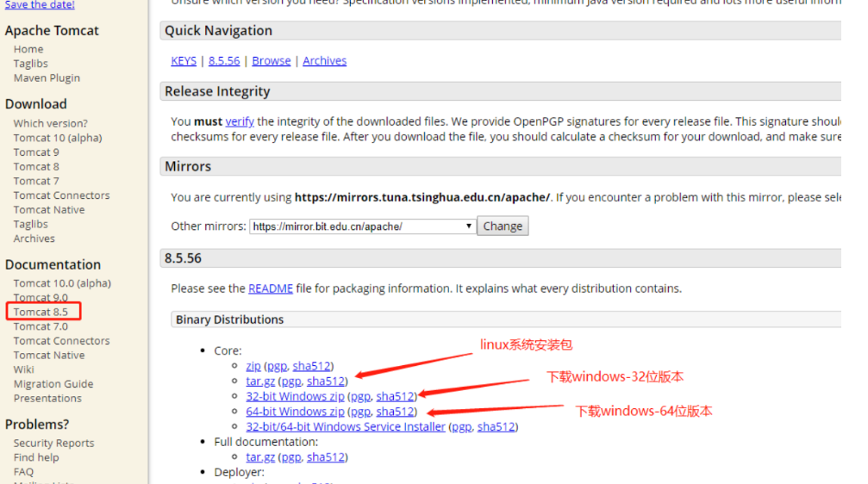
Task: Open pgp for Full documentation tar.gz
Action: coord(291,457)
